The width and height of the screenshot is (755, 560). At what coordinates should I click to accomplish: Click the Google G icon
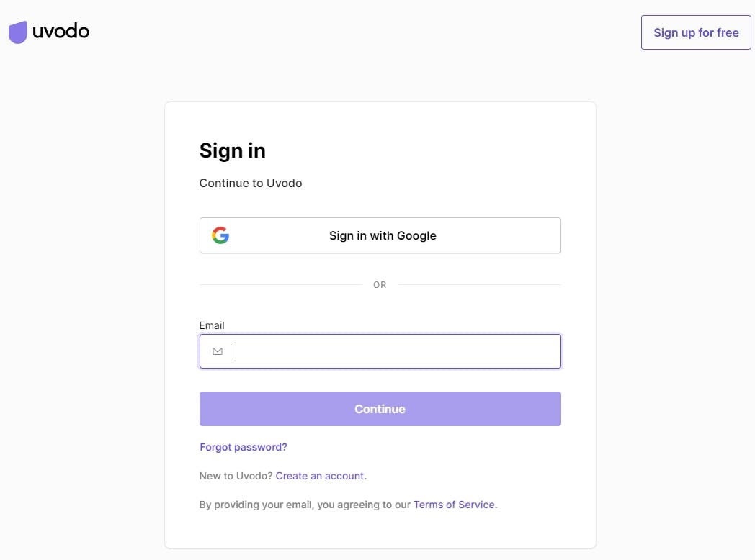point(220,235)
